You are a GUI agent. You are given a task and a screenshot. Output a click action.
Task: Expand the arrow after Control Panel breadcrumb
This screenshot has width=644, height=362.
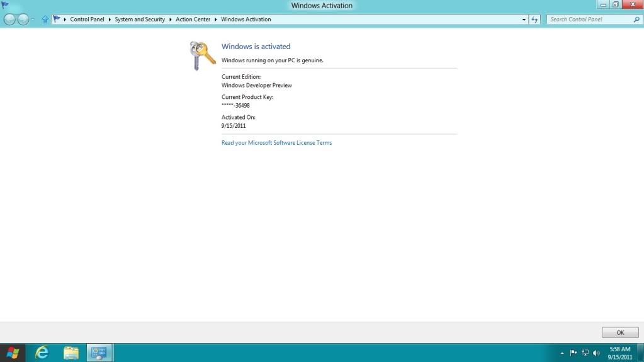point(110,20)
